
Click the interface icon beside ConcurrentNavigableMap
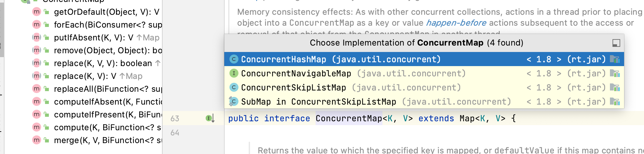(234, 73)
